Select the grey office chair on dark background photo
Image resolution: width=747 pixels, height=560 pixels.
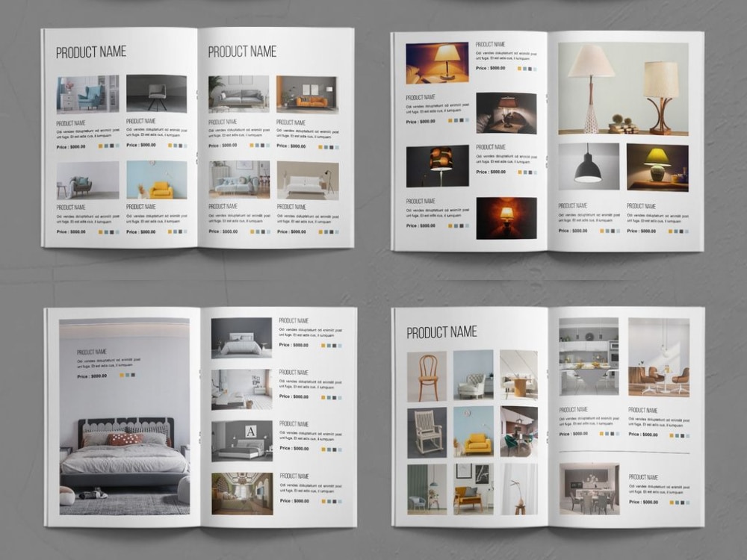pos(156,94)
